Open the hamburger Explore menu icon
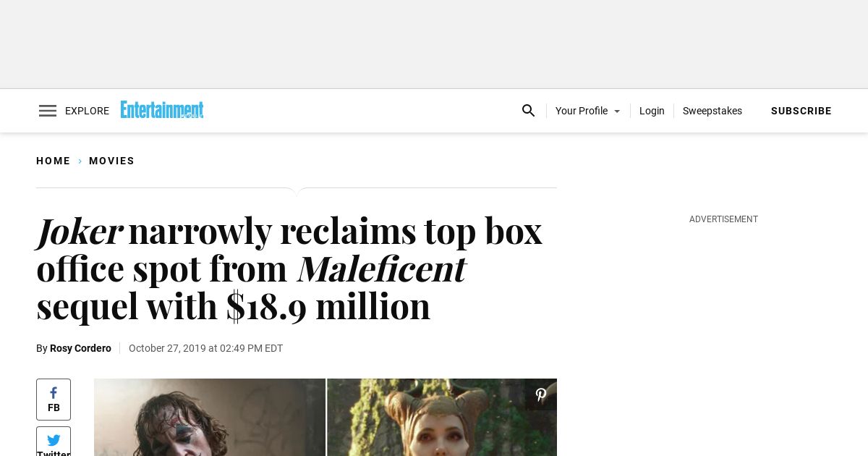868x456 pixels. 48,111
